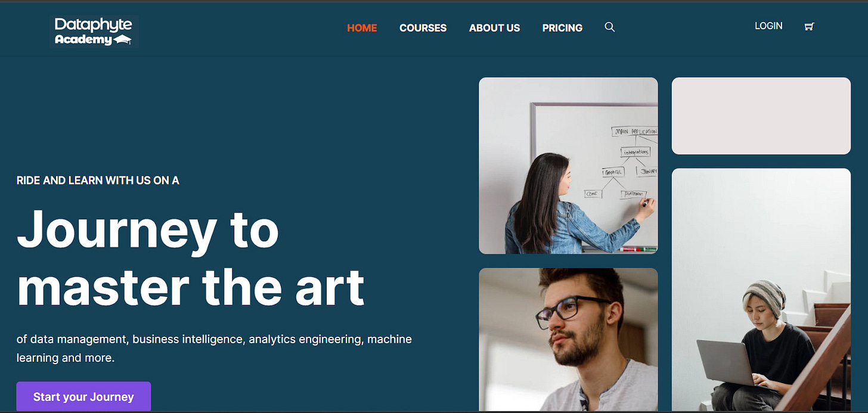Click the Main Application box on whiteboard

(634, 131)
